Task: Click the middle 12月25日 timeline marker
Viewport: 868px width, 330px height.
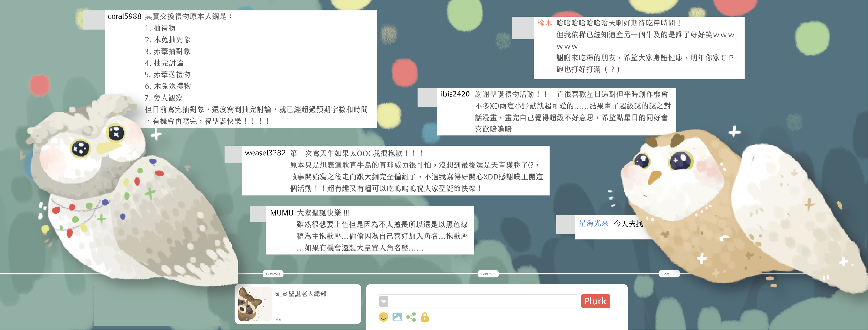Action: click(x=488, y=274)
